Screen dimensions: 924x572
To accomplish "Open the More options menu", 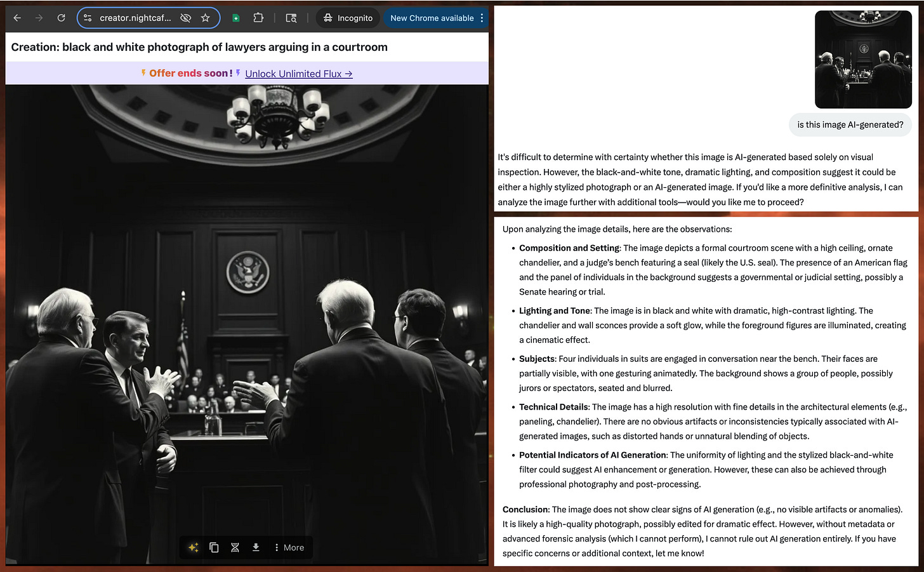I will [x=289, y=547].
